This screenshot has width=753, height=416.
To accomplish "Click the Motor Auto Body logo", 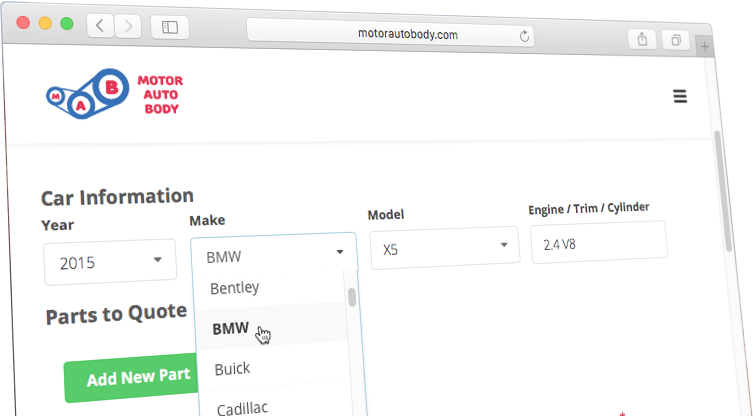I will 114,93.
